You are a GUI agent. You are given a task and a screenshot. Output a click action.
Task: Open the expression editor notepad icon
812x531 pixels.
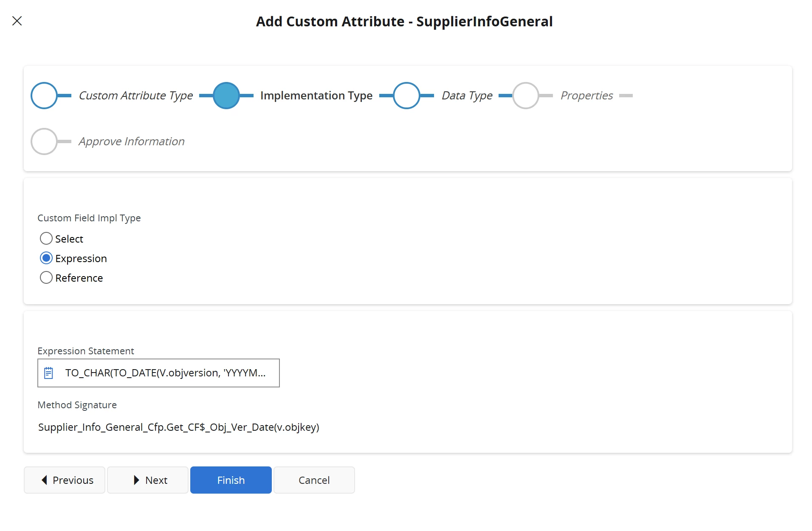point(49,373)
